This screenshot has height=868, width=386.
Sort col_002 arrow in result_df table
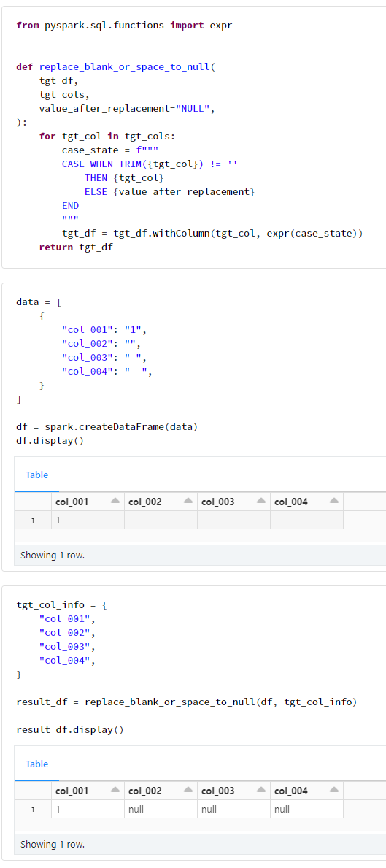[188, 789]
